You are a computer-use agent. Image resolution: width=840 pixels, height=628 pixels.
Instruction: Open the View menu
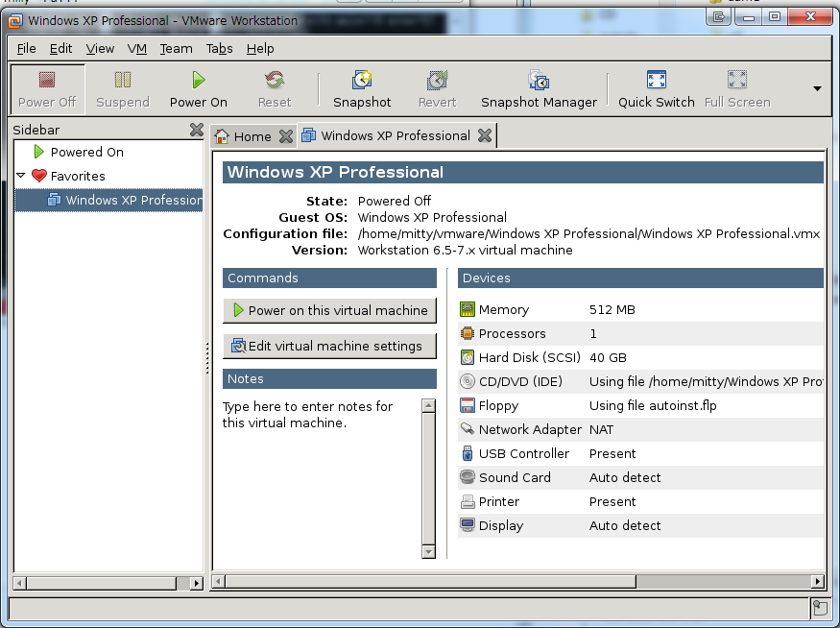[x=100, y=49]
